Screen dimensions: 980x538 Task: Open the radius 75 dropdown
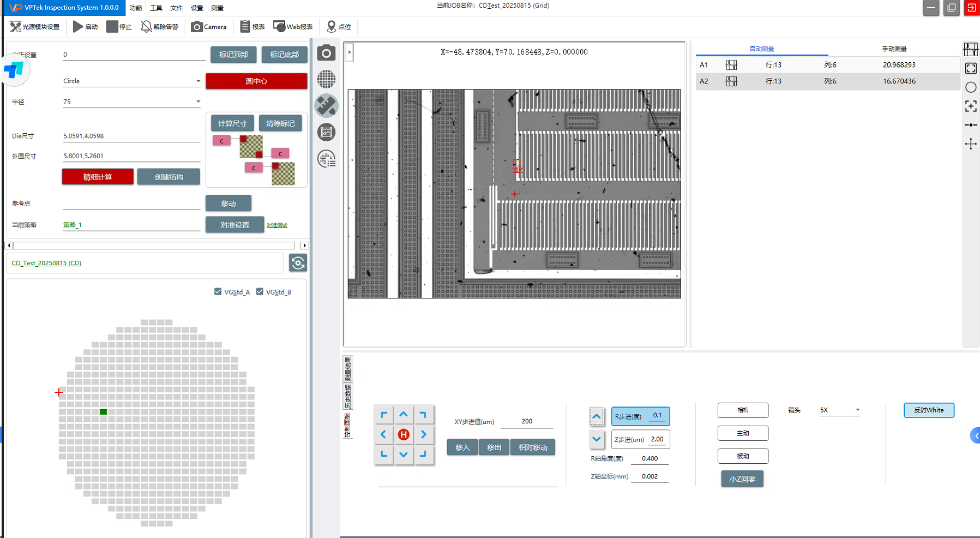pyautogui.click(x=198, y=102)
